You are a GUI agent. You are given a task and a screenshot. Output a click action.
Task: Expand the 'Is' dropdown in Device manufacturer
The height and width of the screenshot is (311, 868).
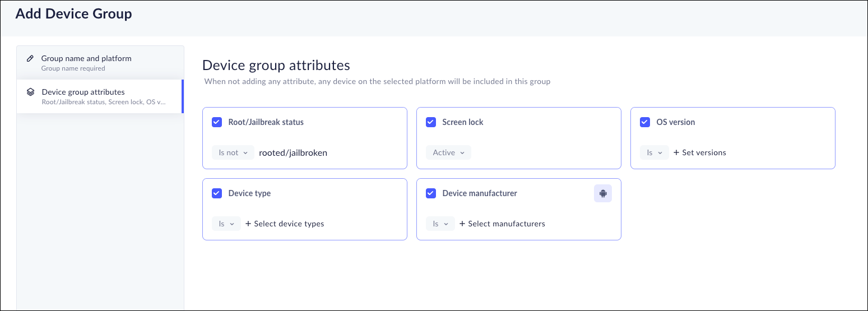pyautogui.click(x=440, y=224)
